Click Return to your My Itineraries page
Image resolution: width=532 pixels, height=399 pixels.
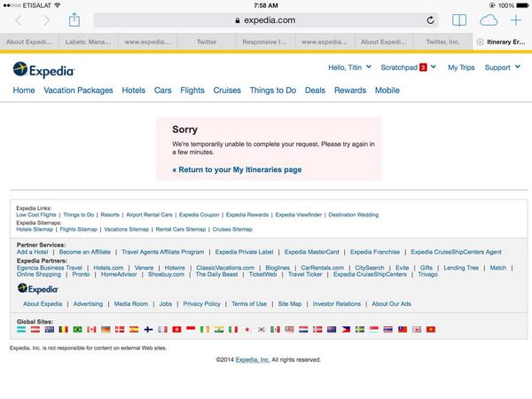(237, 169)
